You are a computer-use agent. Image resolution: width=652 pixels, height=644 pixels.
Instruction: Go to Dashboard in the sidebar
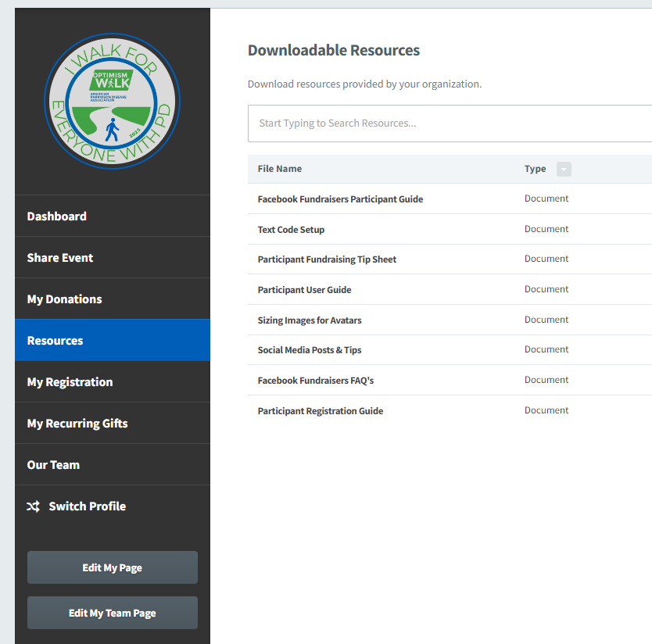[113, 216]
